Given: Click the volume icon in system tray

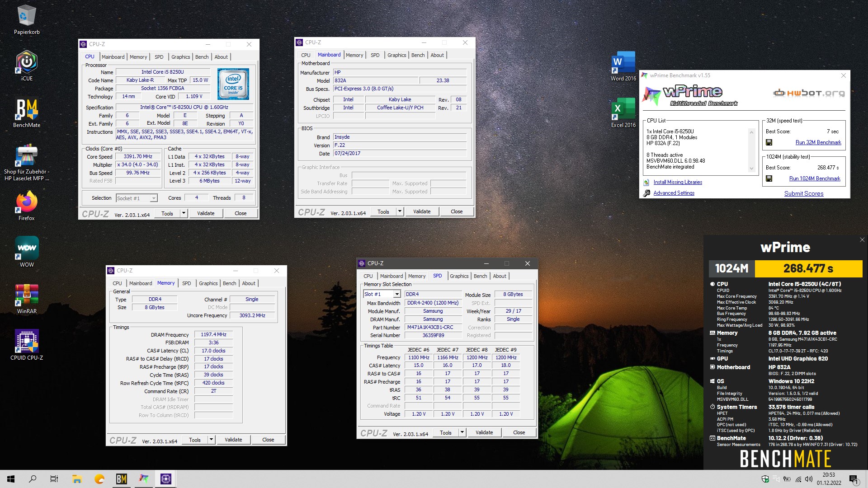Looking at the screenshot, I should click(809, 479).
